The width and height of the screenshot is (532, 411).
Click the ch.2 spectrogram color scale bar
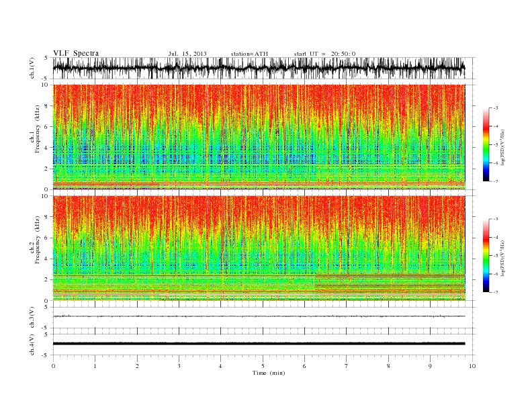[486, 255]
